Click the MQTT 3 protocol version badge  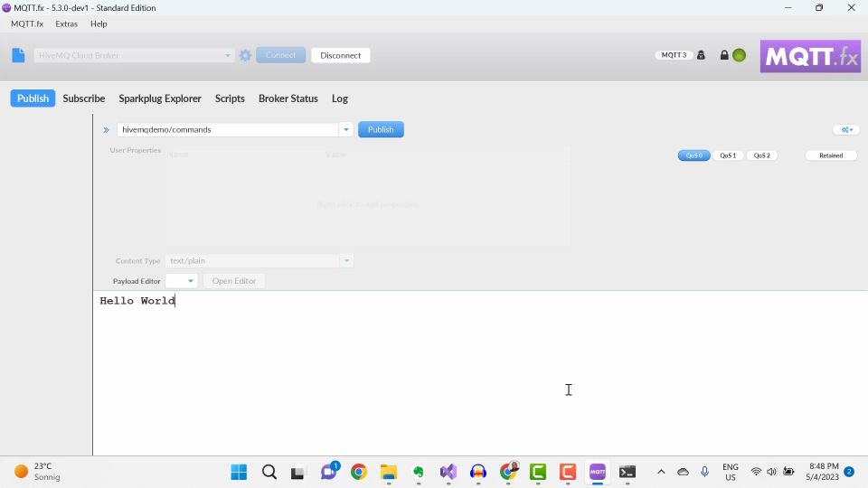(x=674, y=55)
